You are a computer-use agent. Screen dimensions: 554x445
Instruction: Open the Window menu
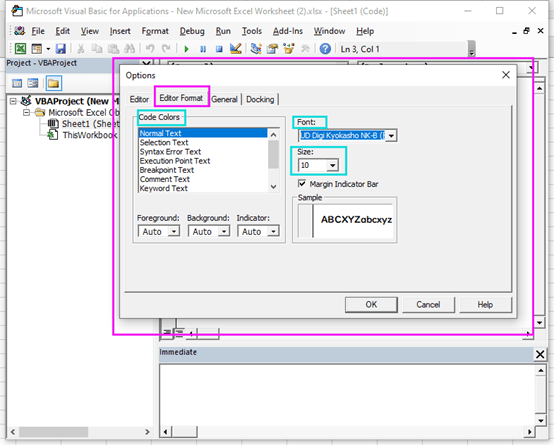[x=329, y=31]
